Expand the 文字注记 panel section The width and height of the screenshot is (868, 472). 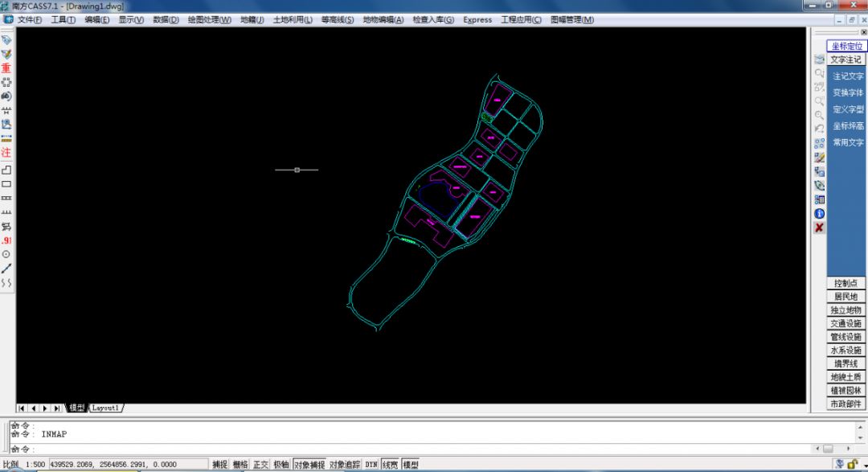pyautogui.click(x=846, y=60)
